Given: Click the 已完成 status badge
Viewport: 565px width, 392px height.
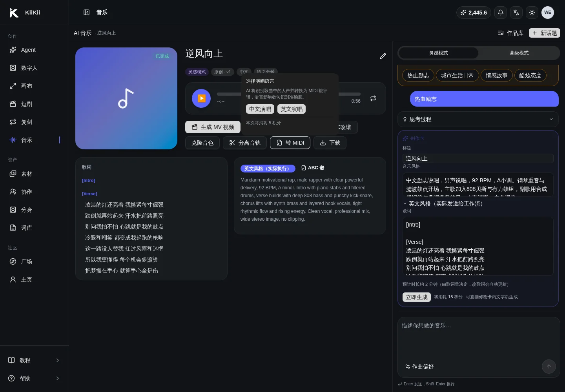Looking at the screenshot, I should click(162, 56).
